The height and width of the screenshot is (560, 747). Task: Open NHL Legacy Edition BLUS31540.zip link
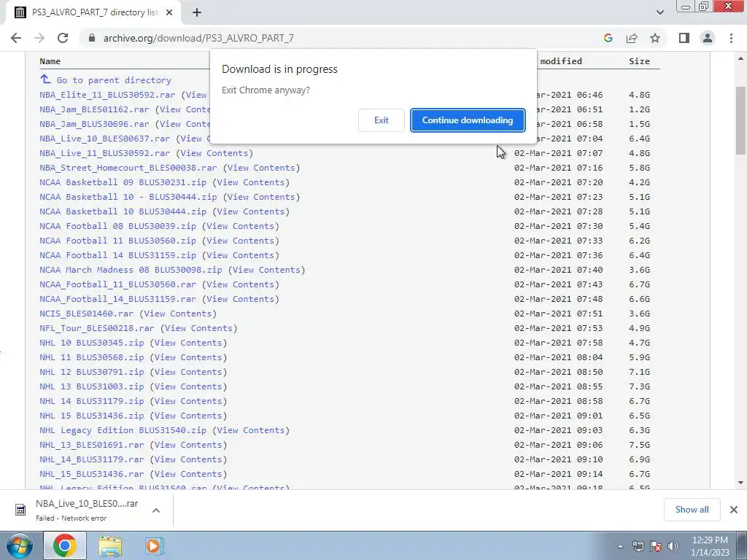pyautogui.click(x=123, y=430)
